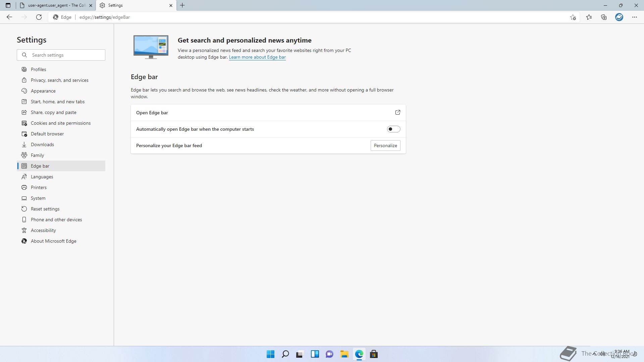Image resolution: width=644 pixels, height=362 pixels.
Task: Launch Teams Chat from taskbar
Action: click(x=329, y=354)
